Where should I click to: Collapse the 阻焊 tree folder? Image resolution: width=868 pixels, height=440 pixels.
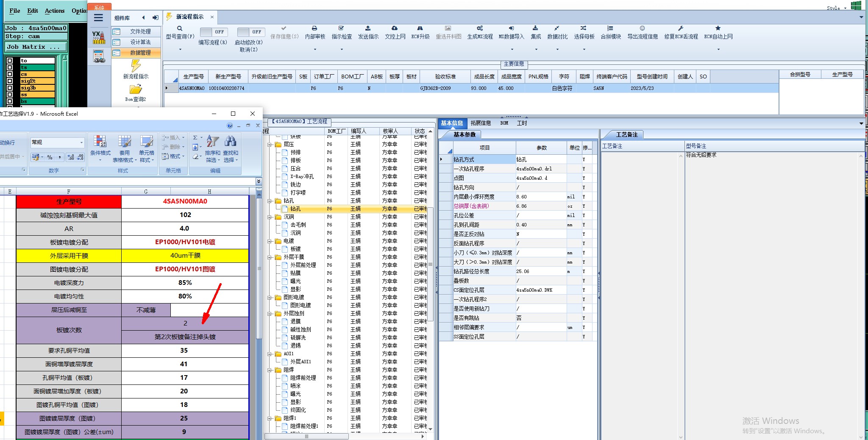pos(270,370)
